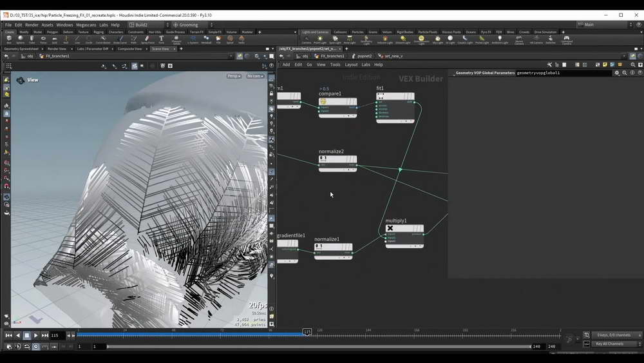Viewport: 644px width, 363px height.
Task: Toggle the highlighted viewport snapping button
Action: point(135,66)
